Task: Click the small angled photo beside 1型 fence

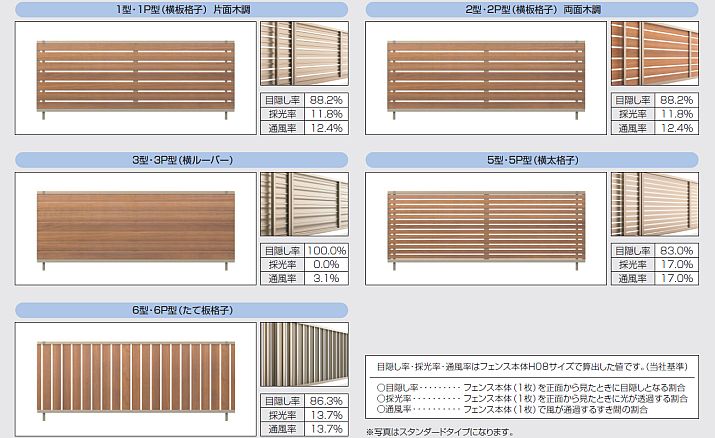Action: tap(304, 54)
